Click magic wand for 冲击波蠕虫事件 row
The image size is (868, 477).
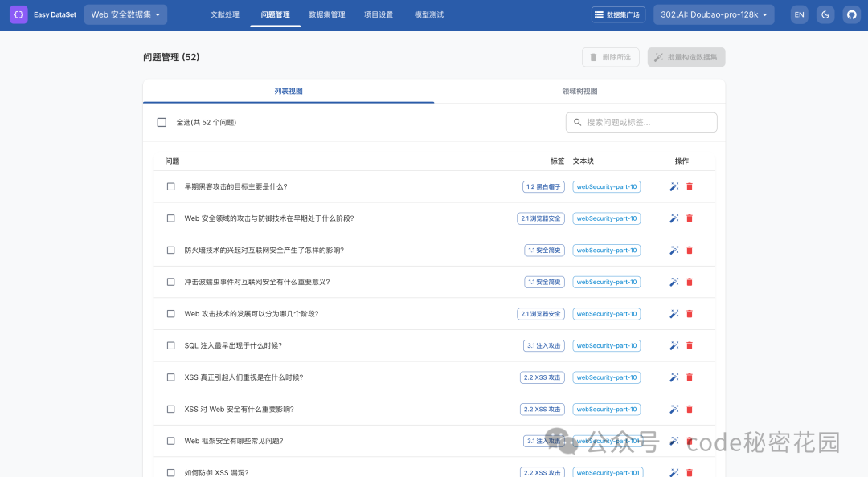pos(674,282)
